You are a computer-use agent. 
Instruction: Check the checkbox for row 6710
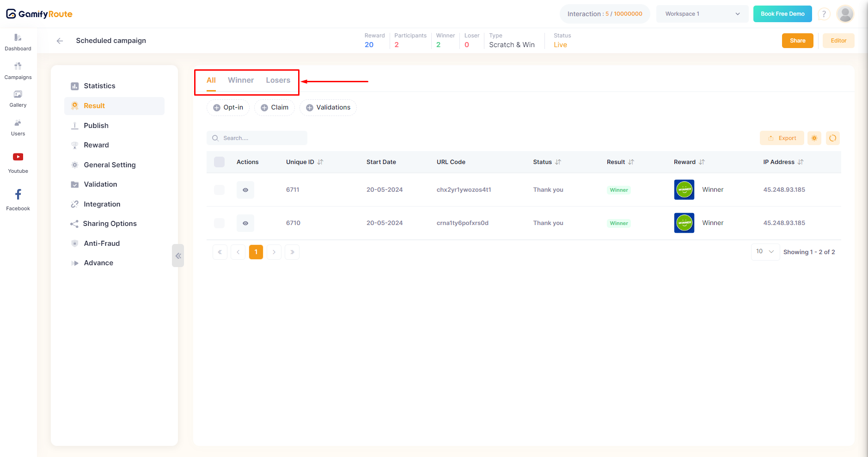tap(219, 223)
